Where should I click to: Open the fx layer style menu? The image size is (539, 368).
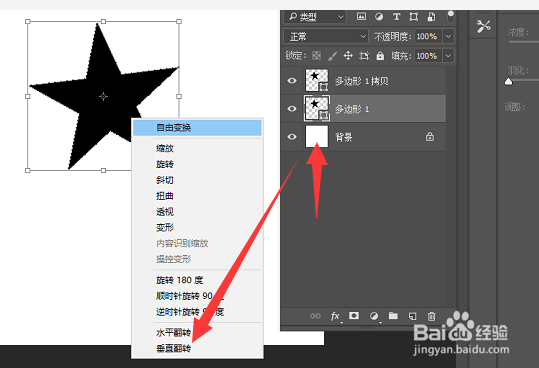coord(335,316)
